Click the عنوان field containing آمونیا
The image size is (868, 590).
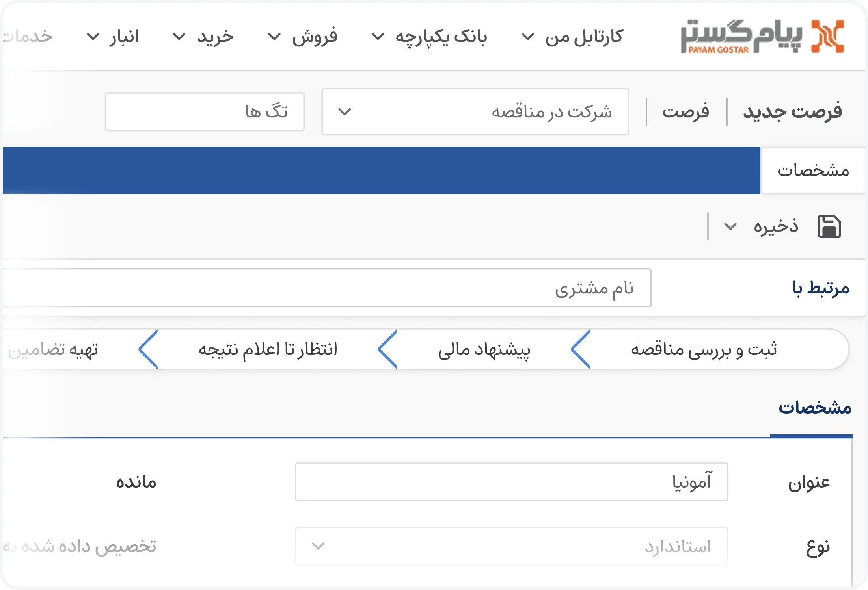511,482
